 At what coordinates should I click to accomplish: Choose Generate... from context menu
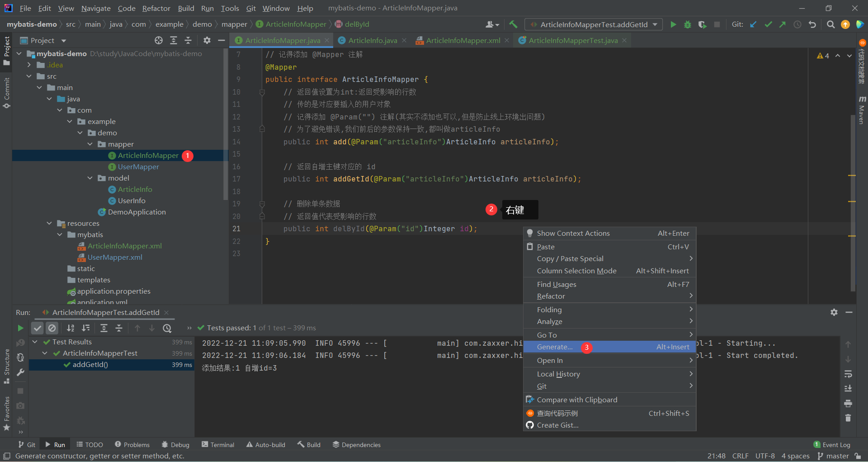click(x=609, y=347)
